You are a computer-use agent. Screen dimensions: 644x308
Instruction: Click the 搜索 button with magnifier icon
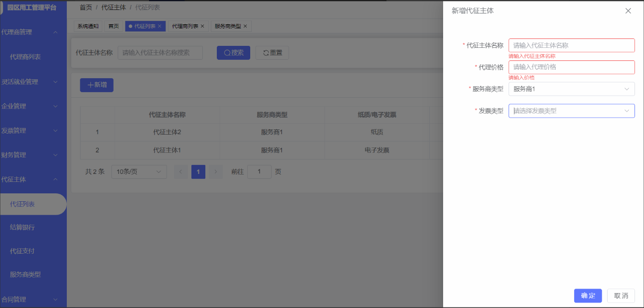(233, 53)
